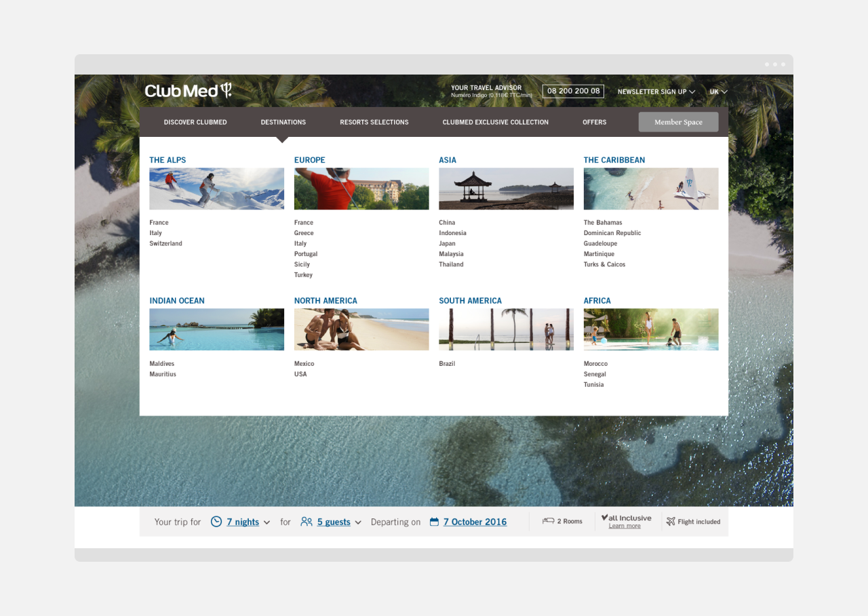
Task: Select Indonesia under Asia
Action: click(452, 233)
